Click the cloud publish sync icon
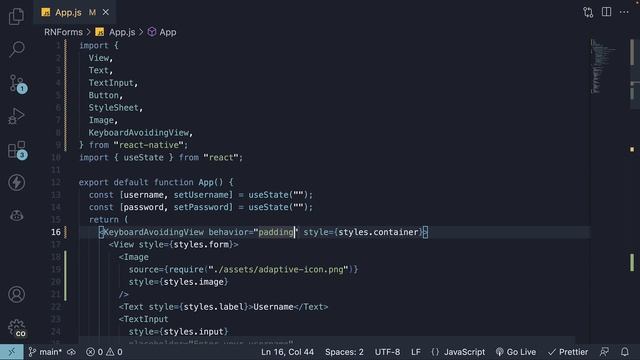The height and width of the screenshot is (360, 640). click(71, 352)
